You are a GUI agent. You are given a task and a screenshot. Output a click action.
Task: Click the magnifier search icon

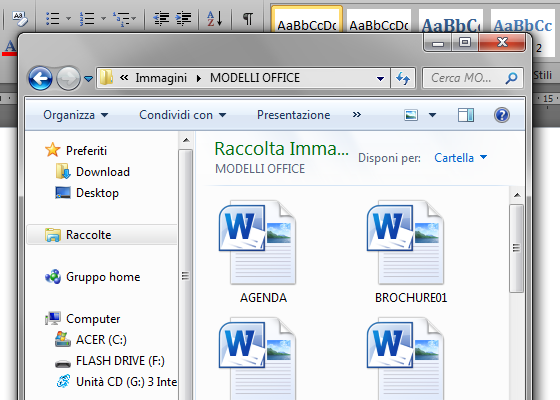(x=511, y=78)
